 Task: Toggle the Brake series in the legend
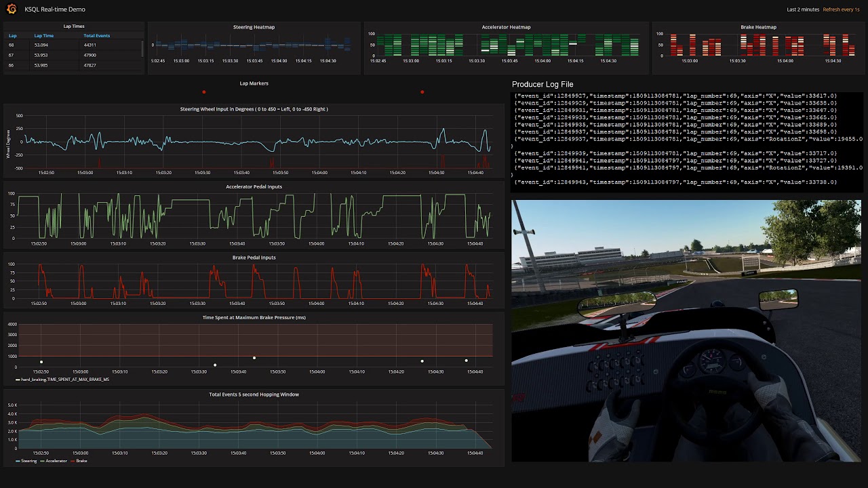[x=79, y=461]
